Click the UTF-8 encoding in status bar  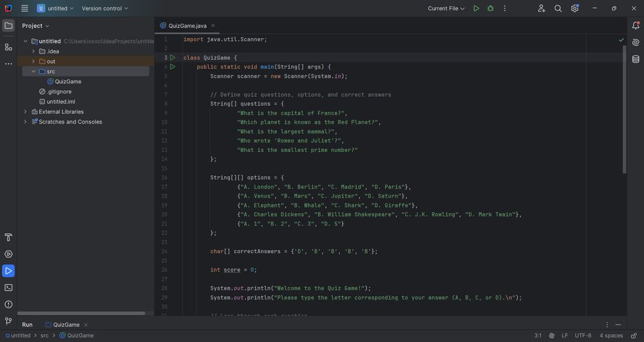(x=583, y=336)
